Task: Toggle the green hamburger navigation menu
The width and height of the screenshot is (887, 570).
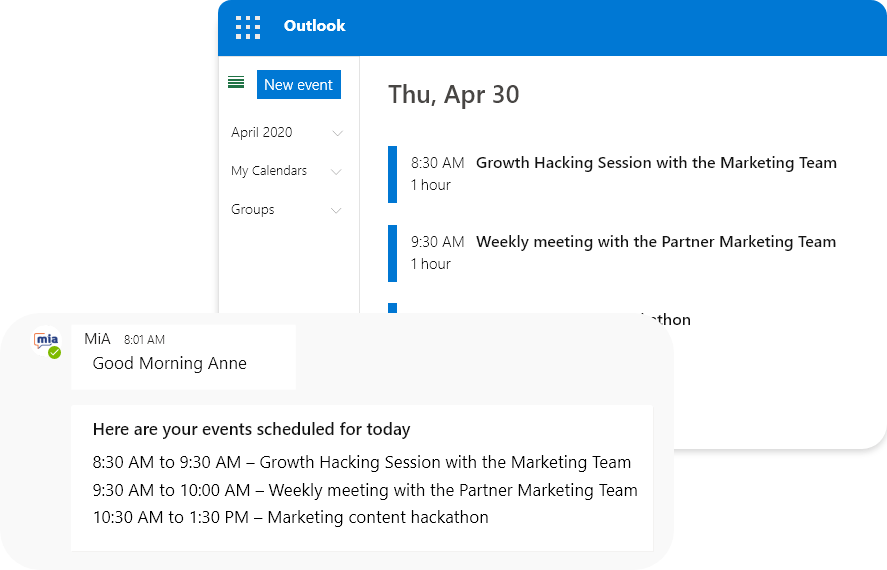Action: pyautogui.click(x=236, y=83)
